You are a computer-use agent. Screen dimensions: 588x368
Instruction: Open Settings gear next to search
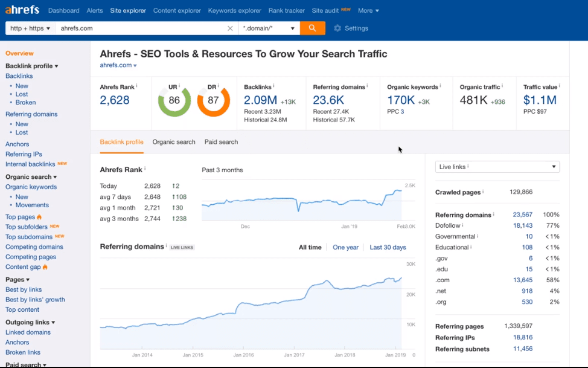tap(351, 28)
